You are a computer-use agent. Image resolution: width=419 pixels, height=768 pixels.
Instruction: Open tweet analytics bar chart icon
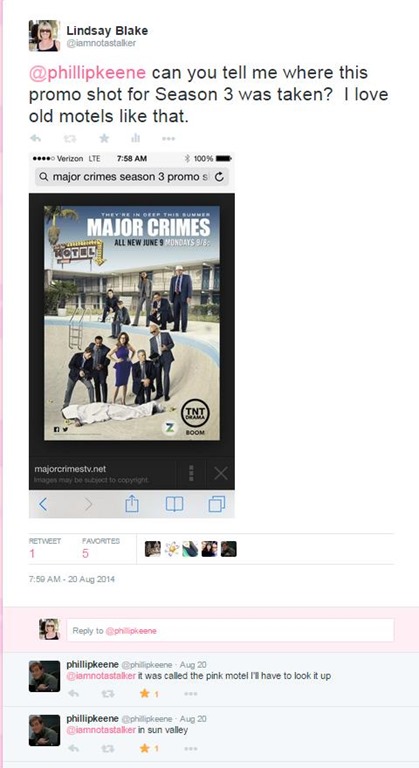click(x=137, y=139)
